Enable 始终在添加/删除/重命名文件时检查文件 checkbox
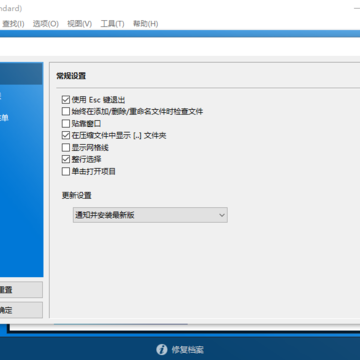 66,112
